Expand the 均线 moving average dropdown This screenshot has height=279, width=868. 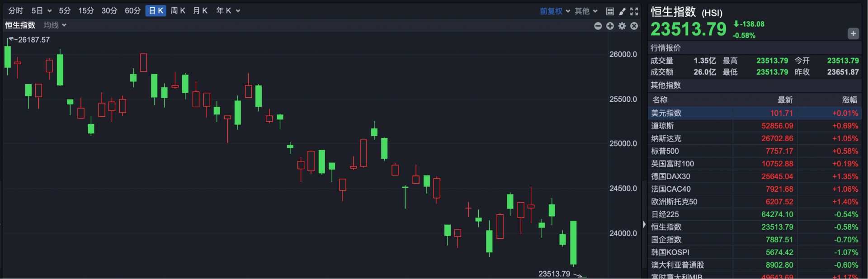pyautogui.click(x=55, y=25)
